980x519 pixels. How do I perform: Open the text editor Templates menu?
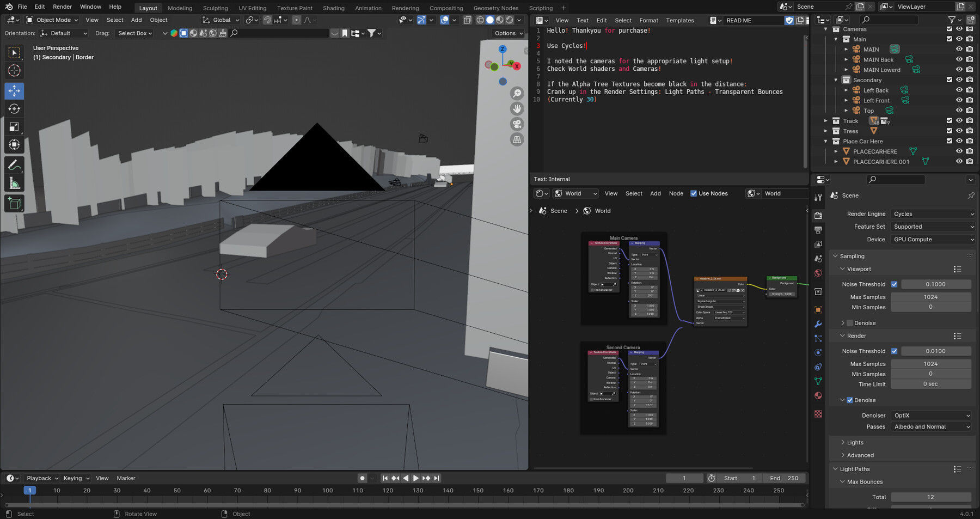coord(680,21)
